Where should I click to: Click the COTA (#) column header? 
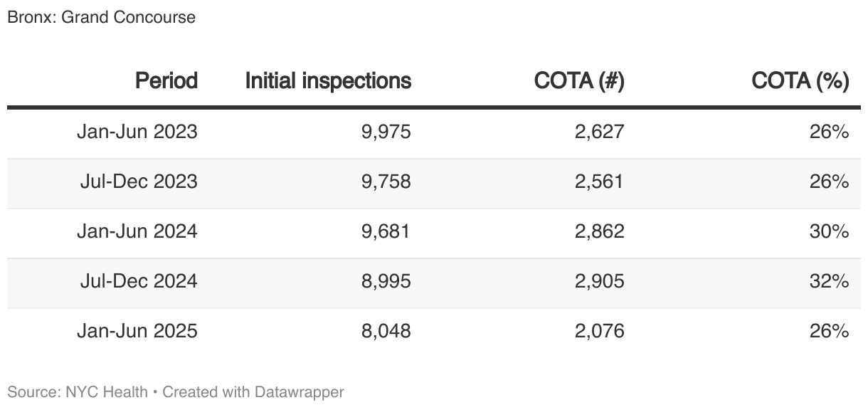point(579,81)
